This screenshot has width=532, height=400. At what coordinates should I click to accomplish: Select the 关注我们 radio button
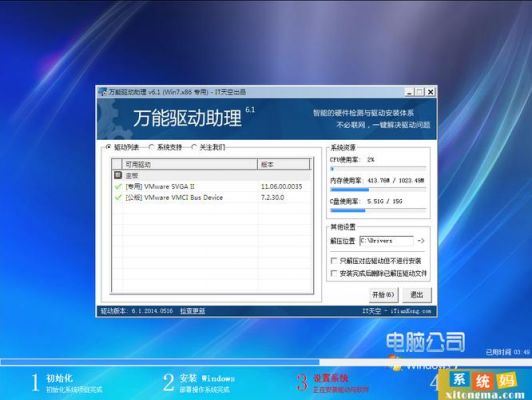pos(194,147)
